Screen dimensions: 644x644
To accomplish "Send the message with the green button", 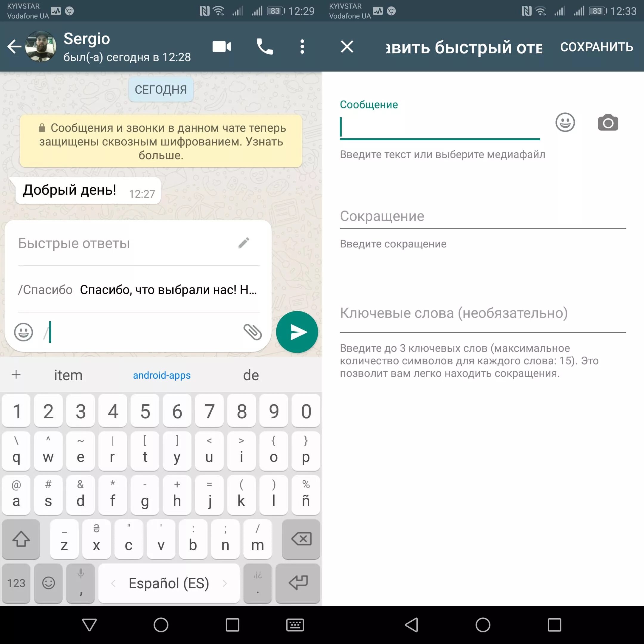I will pyautogui.click(x=297, y=332).
